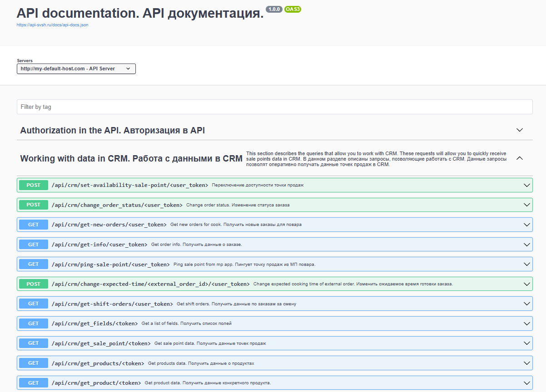Click description 'Переключение доступности точки продаж'
This screenshot has width=546, height=392.
[x=258, y=185]
